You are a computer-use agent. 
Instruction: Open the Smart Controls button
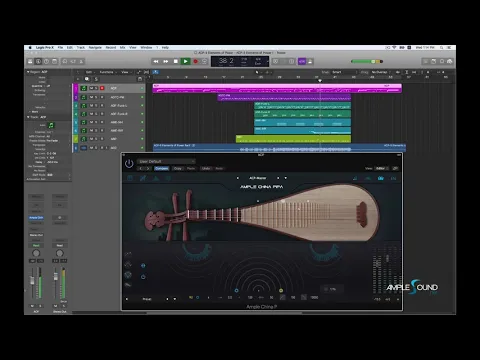click(x=65, y=61)
